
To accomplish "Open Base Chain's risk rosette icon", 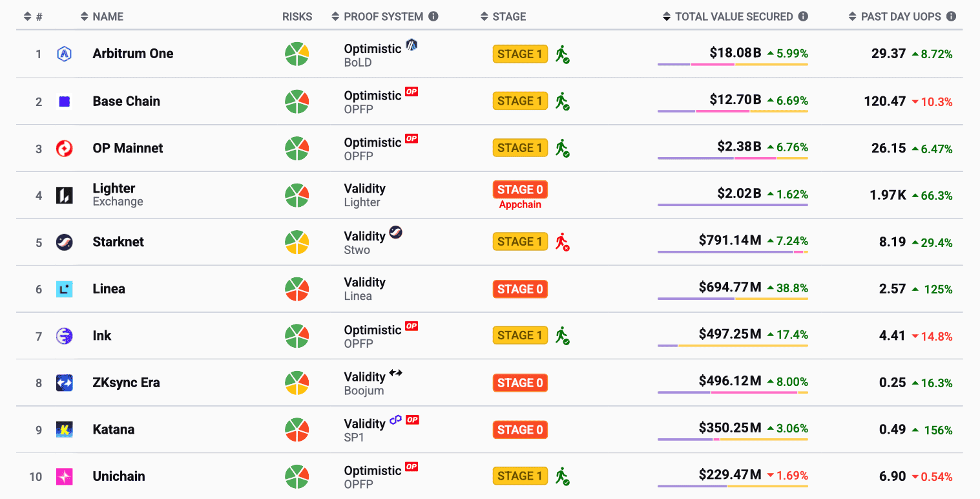I will 297,101.
